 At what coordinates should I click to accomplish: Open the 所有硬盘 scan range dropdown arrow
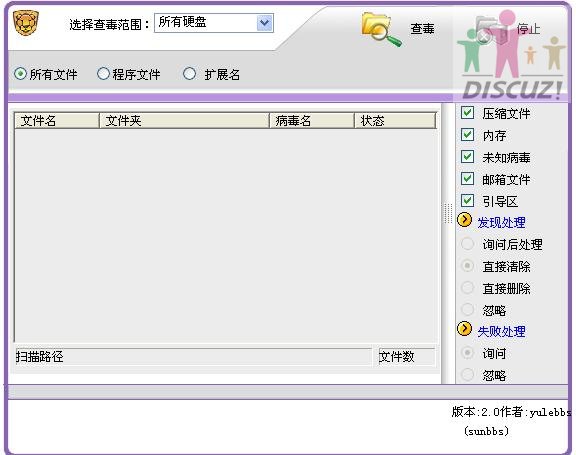[x=264, y=23]
